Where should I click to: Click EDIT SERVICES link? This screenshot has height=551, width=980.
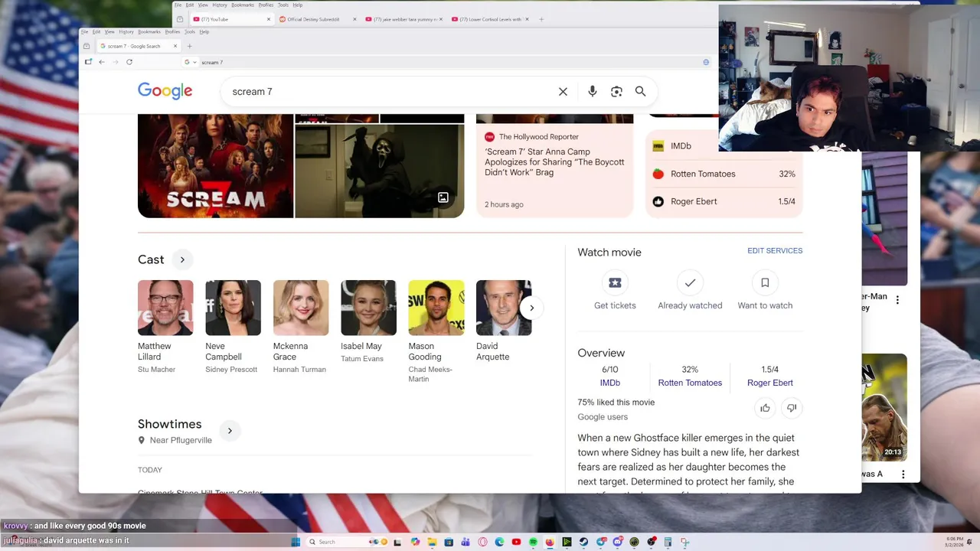[x=775, y=251]
